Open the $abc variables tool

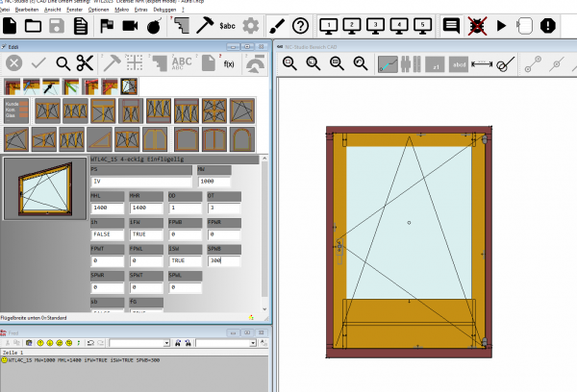(229, 27)
